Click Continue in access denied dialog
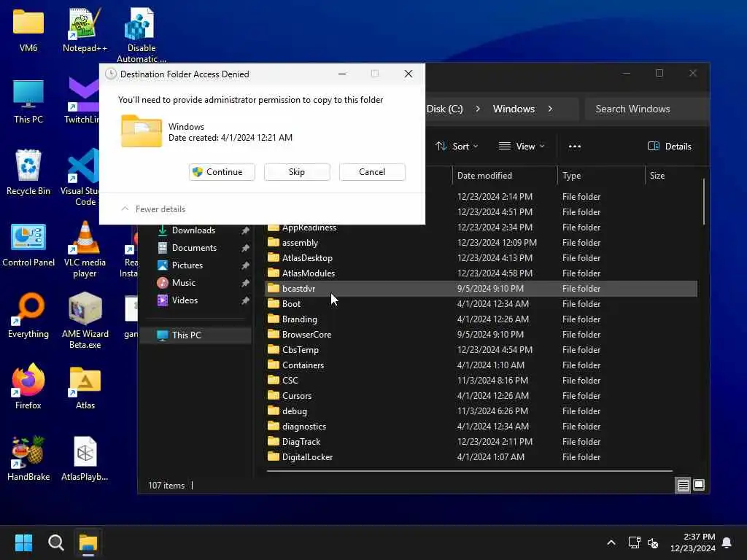Viewport: 747px width, 560px height. coord(222,172)
